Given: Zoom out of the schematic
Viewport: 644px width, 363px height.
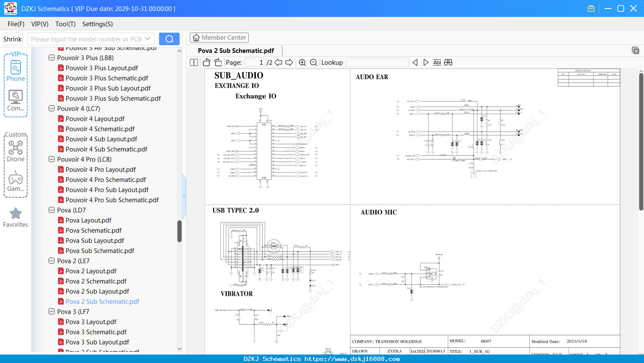Looking at the screenshot, I should (x=313, y=62).
